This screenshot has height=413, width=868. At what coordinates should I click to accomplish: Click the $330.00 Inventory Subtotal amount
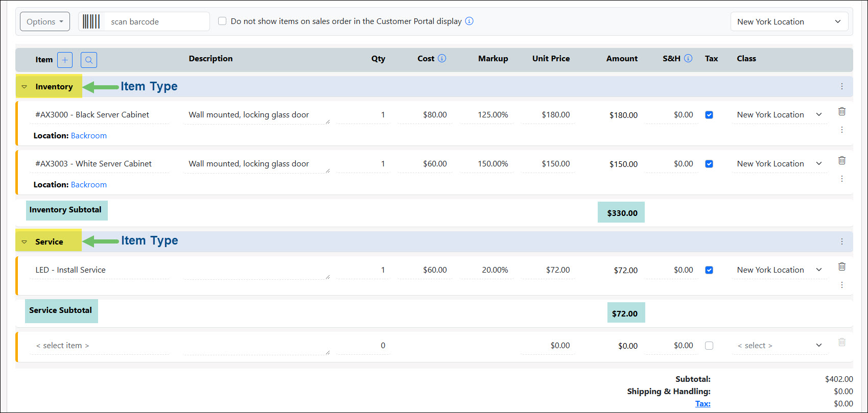click(x=622, y=213)
